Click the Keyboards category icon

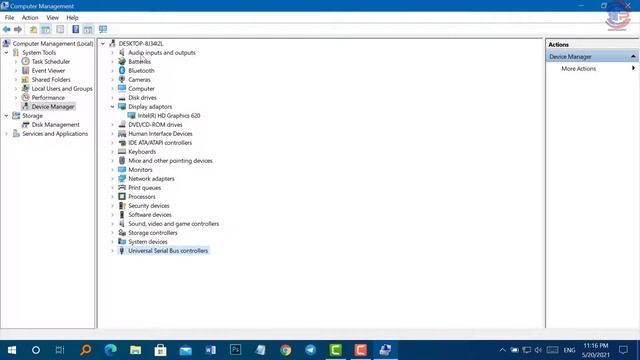pos(122,151)
